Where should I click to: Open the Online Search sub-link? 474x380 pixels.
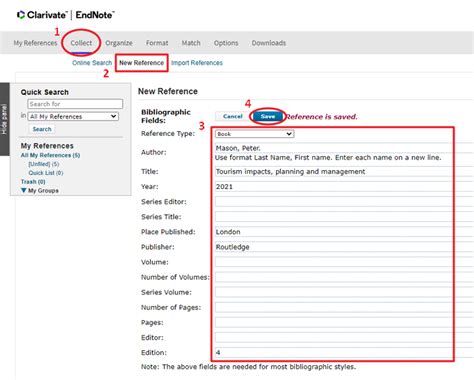click(x=92, y=63)
